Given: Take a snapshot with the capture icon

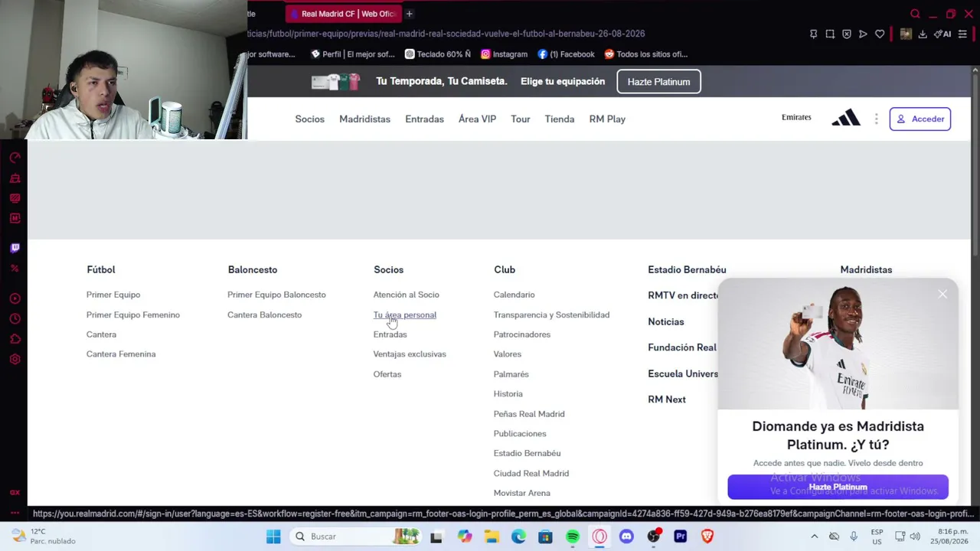Looking at the screenshot, I should pos(830,34).
